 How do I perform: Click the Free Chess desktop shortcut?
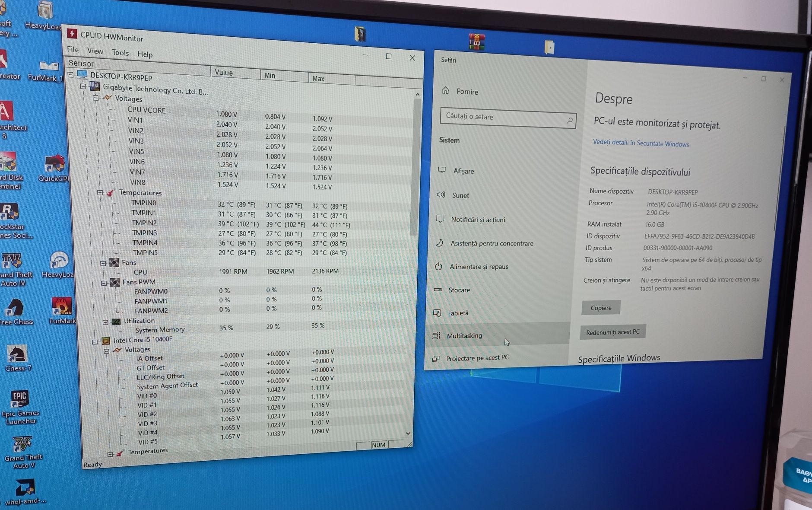point(16,312)
